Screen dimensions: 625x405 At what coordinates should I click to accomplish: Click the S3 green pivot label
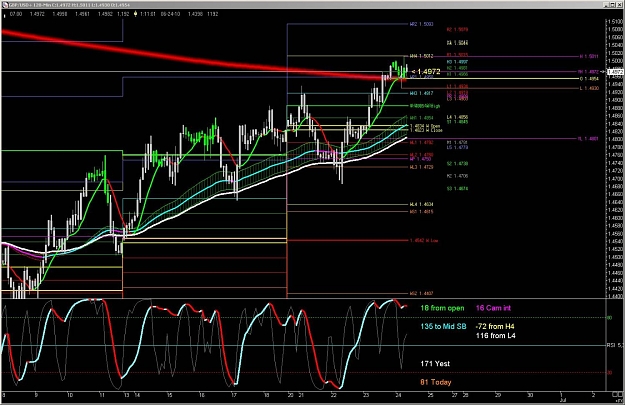(457, 189)
